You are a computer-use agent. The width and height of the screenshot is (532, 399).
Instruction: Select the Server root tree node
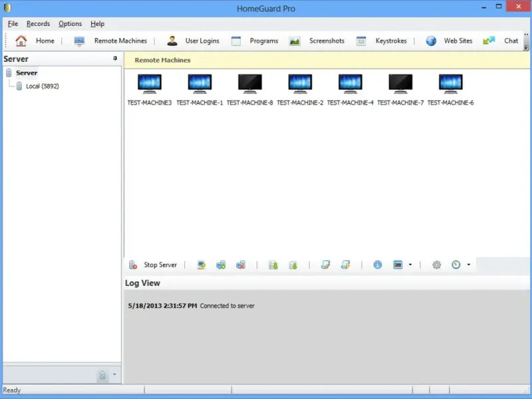[27, 72]
